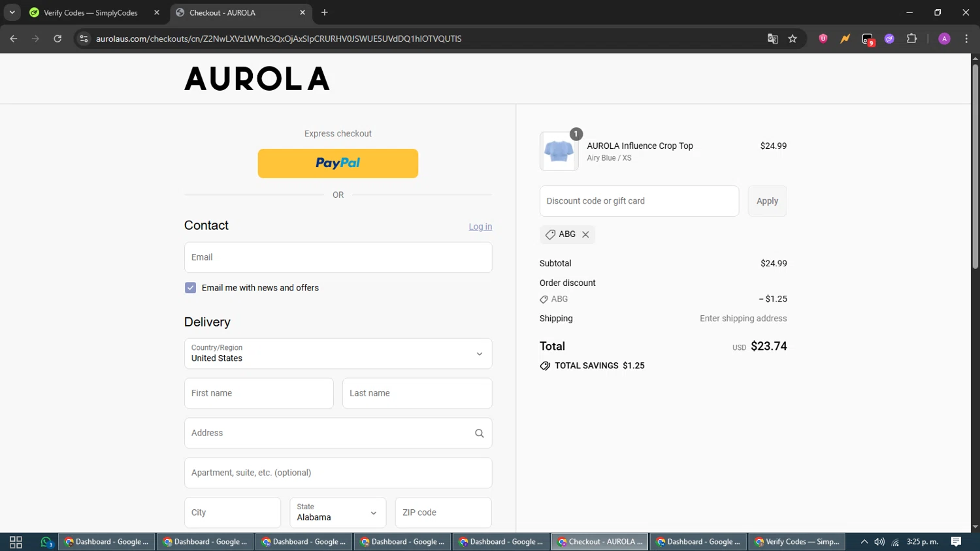
Task: Focus the Last name field
Action: (x=417, y=393)
